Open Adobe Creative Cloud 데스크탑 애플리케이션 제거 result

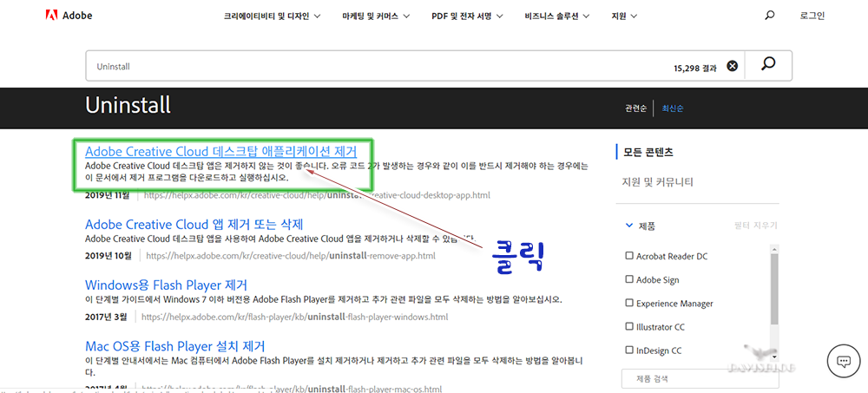(220, 151)
